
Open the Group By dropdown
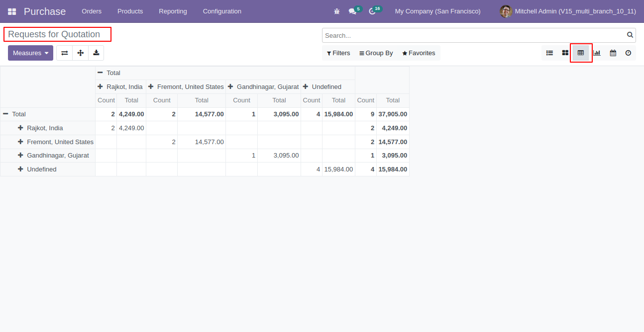click(376, 53)
